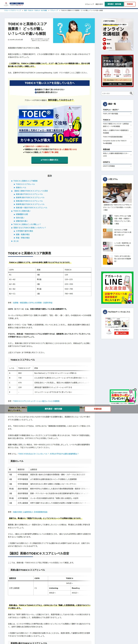Click the red メール mail icon
Screen dimensions: 138x644
pyautogui.click(x=105, y=48)
